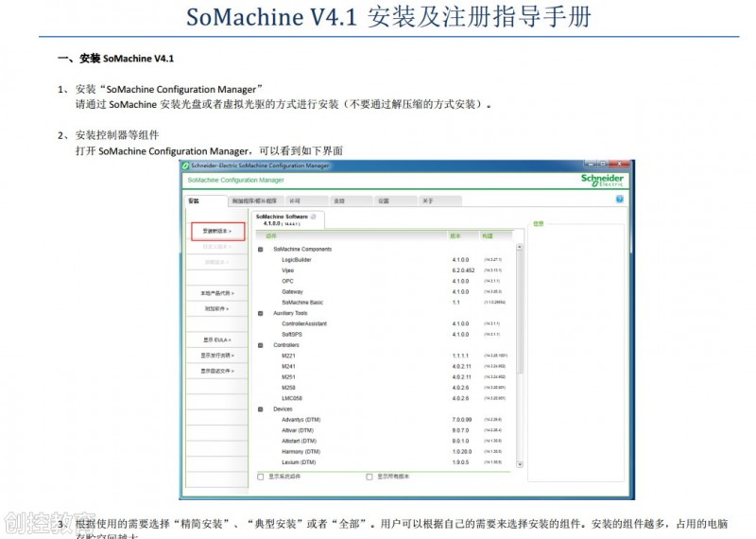This screenshot has height=539, width=756.
Task: Click the Auxiliary Tools group label
Action: (x=290, y=314)
